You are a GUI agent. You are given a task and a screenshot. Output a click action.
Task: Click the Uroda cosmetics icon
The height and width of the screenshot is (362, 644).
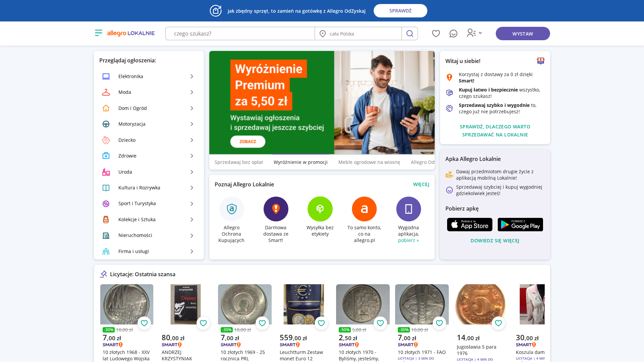click(106, 172)
